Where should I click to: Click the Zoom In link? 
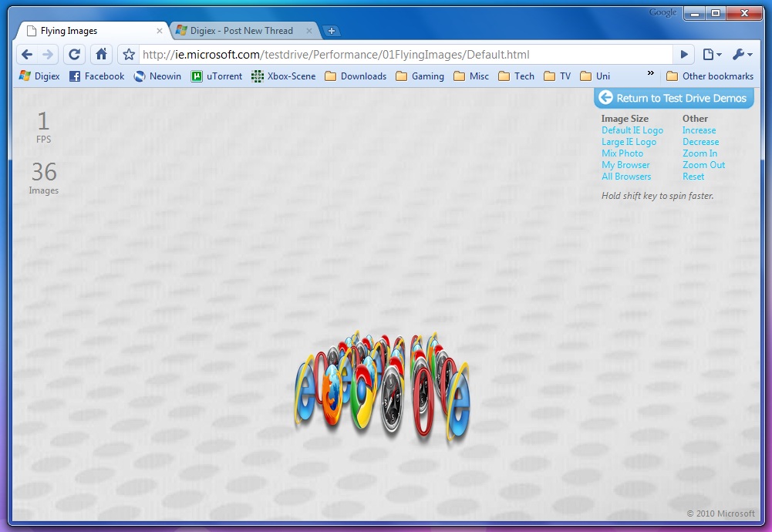700,153
